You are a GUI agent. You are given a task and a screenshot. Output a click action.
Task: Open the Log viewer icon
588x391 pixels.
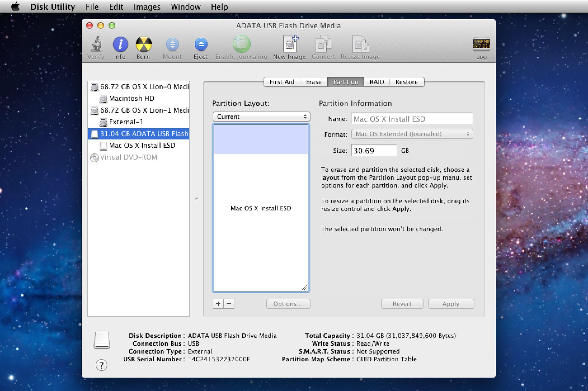[x=481, y=44]
